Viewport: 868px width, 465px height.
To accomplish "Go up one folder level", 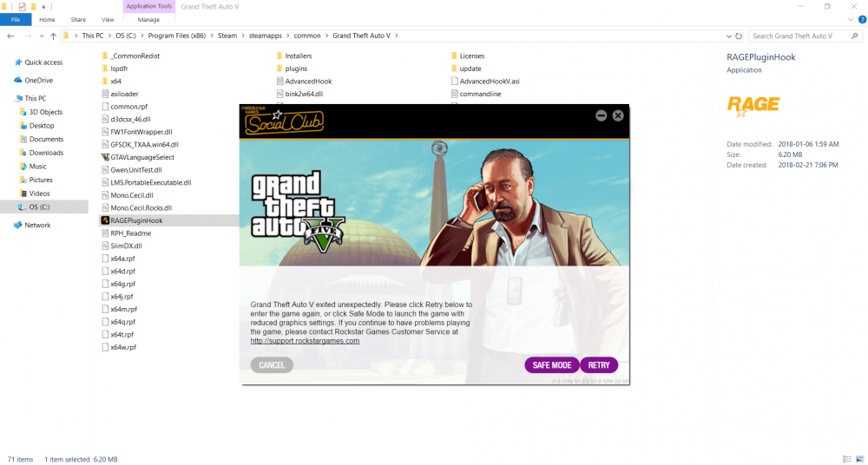I will (53, 36).
